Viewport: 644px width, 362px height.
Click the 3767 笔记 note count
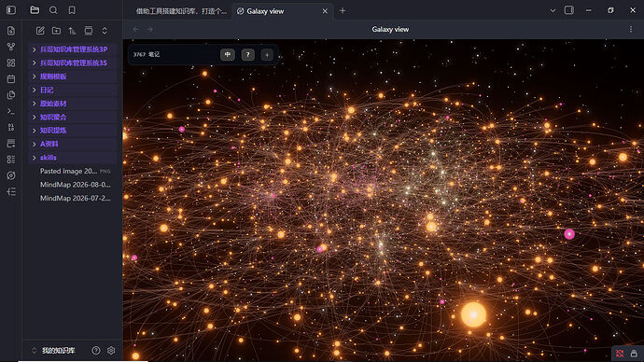tap(147, 54)
